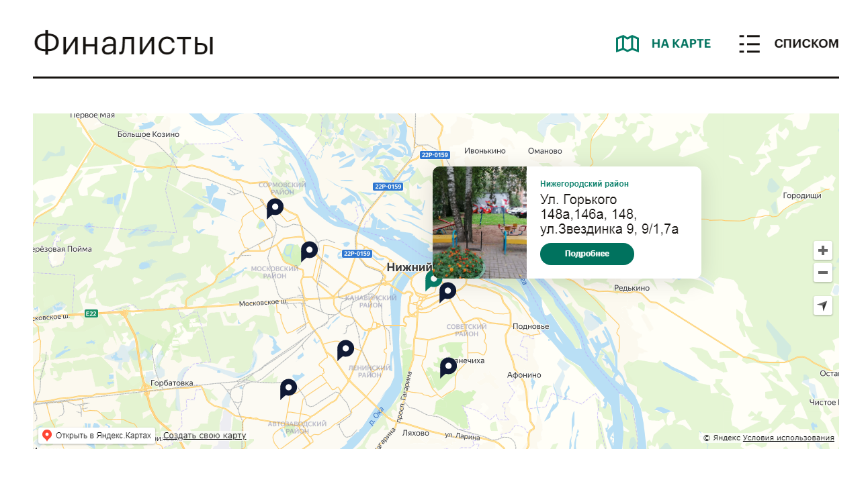Click Открыть в Яндекс.Картах button

click(x=97, y=436)
